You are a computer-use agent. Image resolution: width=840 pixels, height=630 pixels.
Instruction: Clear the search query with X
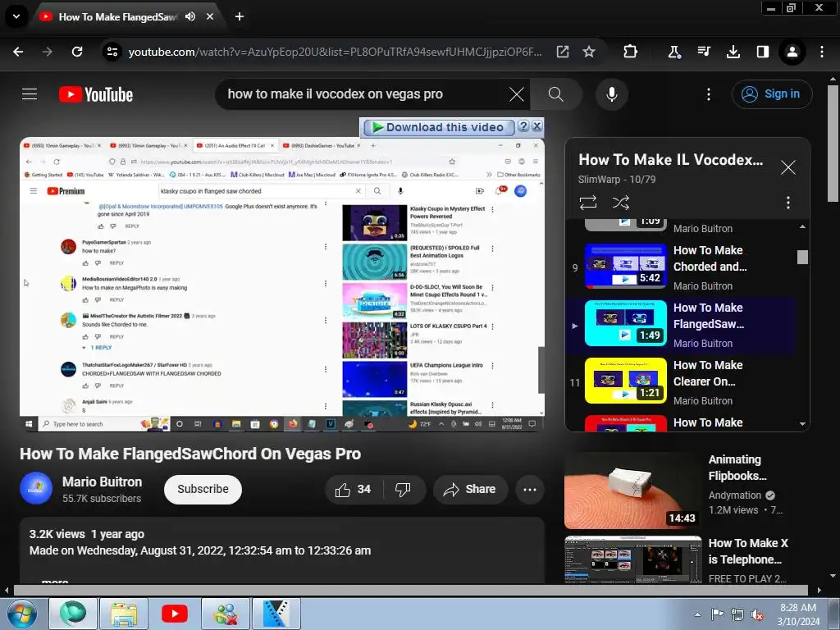point(517,94)
